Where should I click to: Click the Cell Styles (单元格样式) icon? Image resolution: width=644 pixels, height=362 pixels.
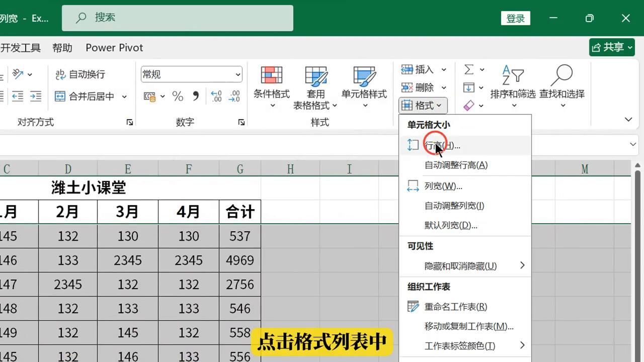point(364,76)
